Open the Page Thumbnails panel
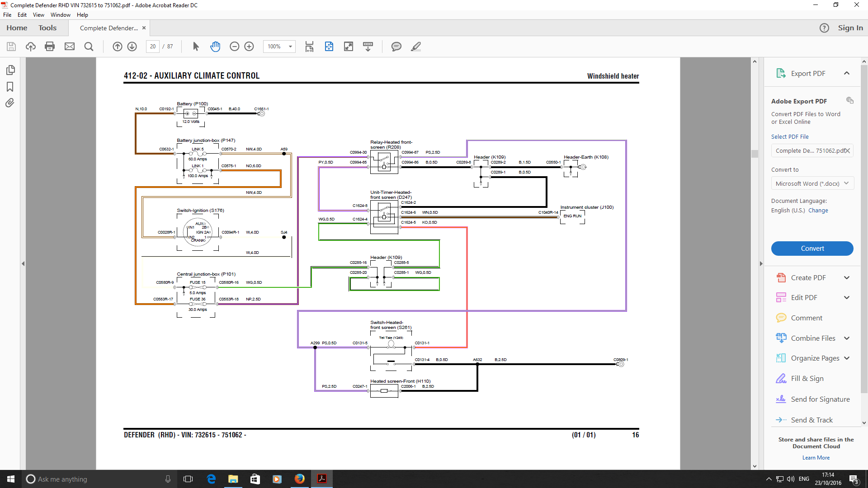The width and height of the screenshot is (868, 488). [x=10, y=70]
